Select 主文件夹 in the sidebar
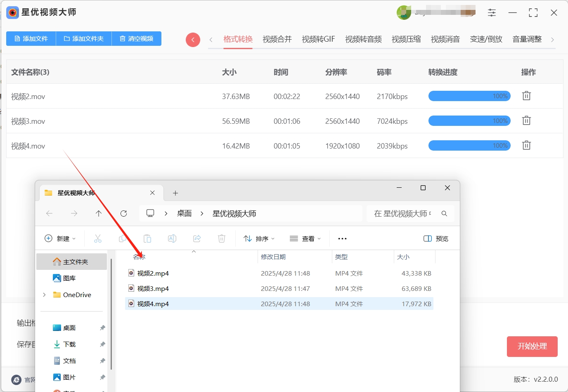The height and width of the screenshot is (392, 568). pyautogui.click(x=72, y=262)
